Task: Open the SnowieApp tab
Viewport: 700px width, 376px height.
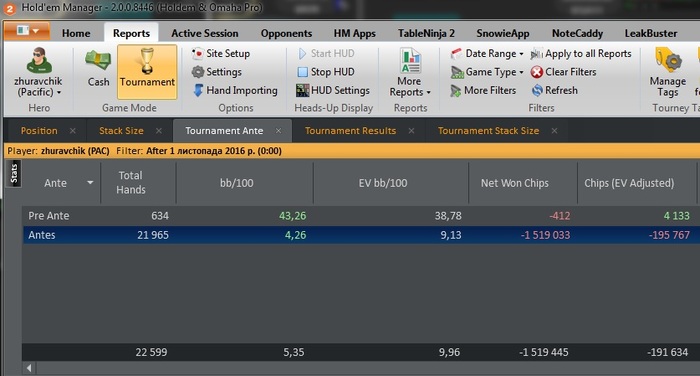Action: click(x=503, y=33)
